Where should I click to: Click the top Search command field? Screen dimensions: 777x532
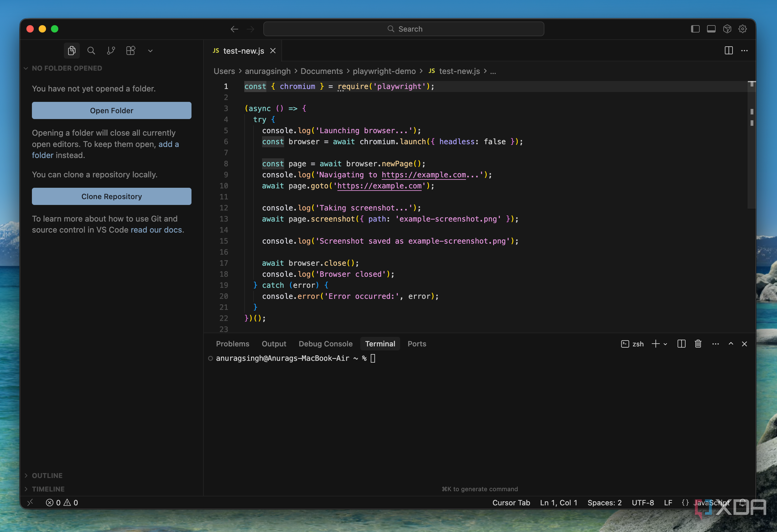[404, 29]
